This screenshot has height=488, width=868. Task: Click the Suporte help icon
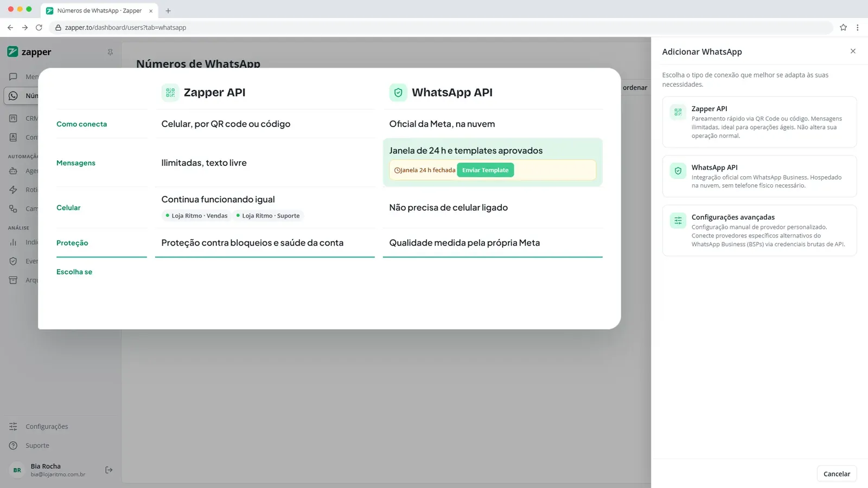click(x=13, y=446)
